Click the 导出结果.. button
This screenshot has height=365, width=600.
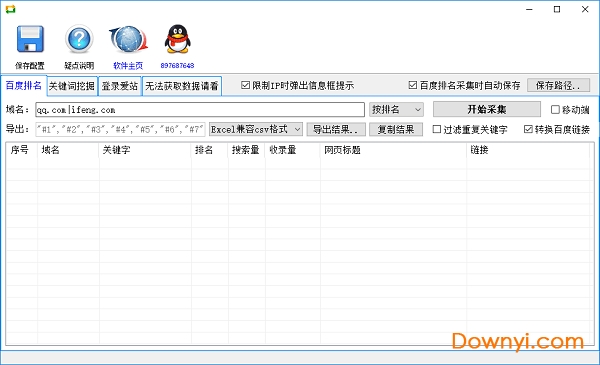[x=336, y=129]
